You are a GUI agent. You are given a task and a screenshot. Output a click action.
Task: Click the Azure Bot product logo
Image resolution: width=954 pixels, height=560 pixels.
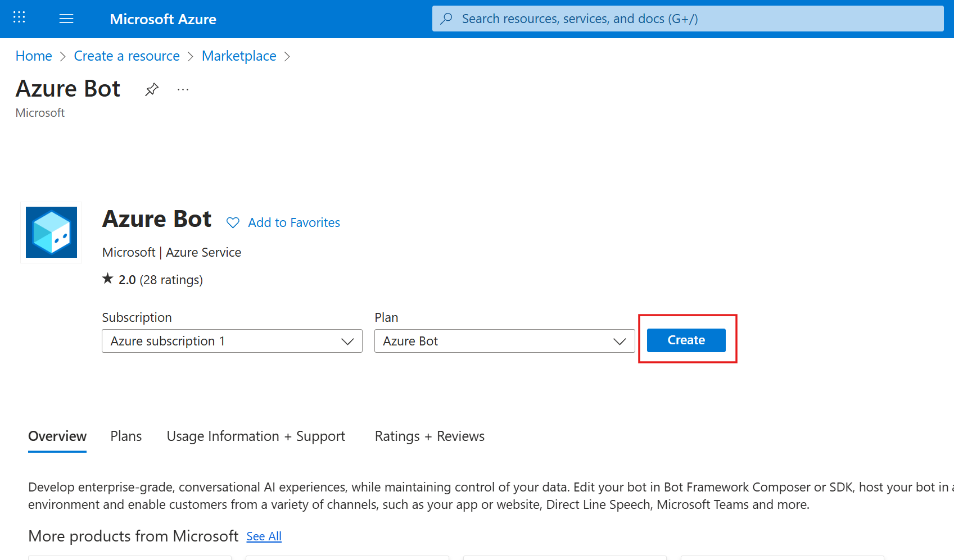51,232
